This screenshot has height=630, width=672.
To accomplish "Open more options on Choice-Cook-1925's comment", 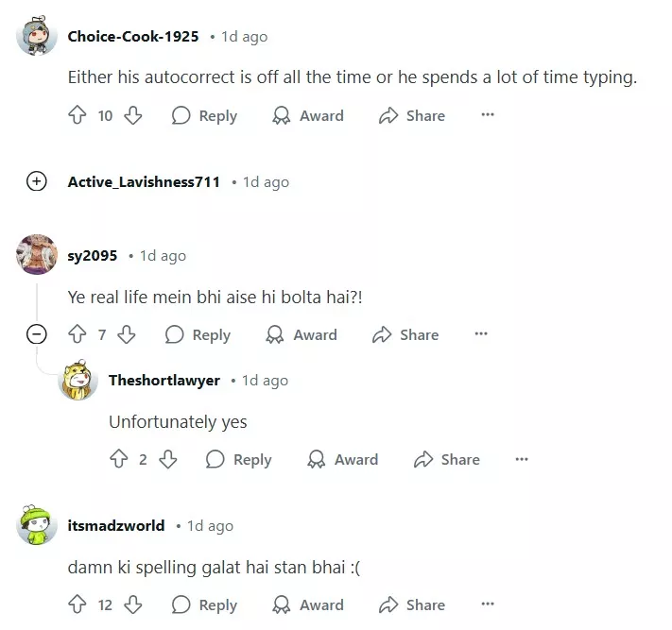I will point(488,115).
